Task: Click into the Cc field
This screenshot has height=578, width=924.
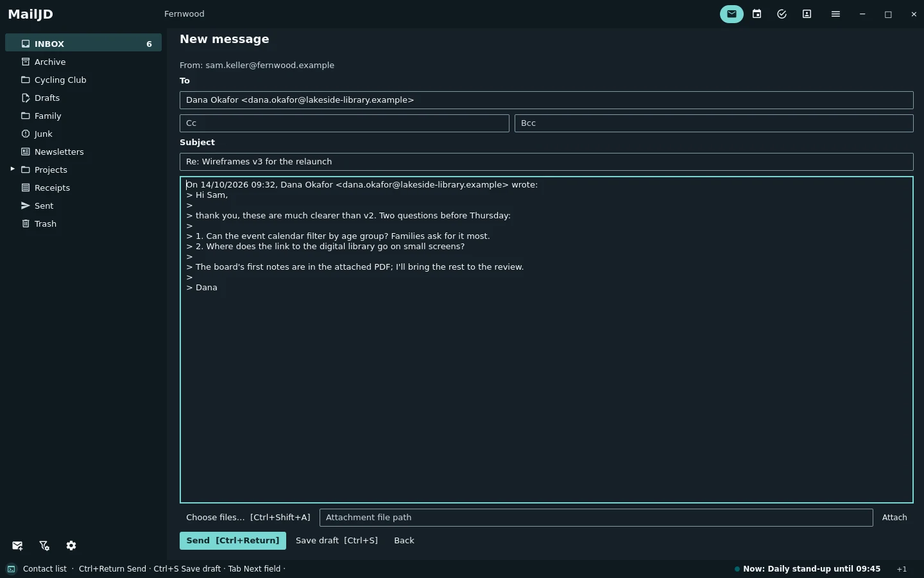Action: (x=345, y=123)
